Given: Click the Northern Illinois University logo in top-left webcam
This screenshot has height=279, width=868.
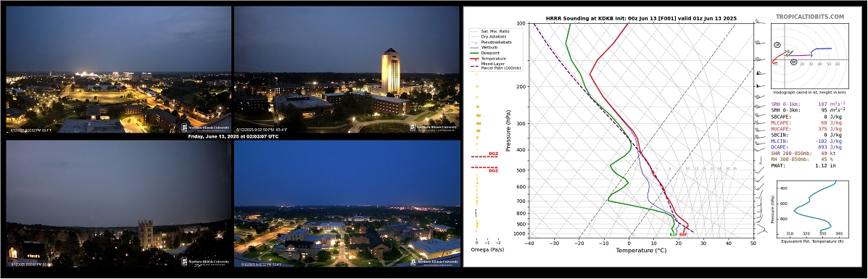Looking at the screenshot, I should tap(205, 127).
